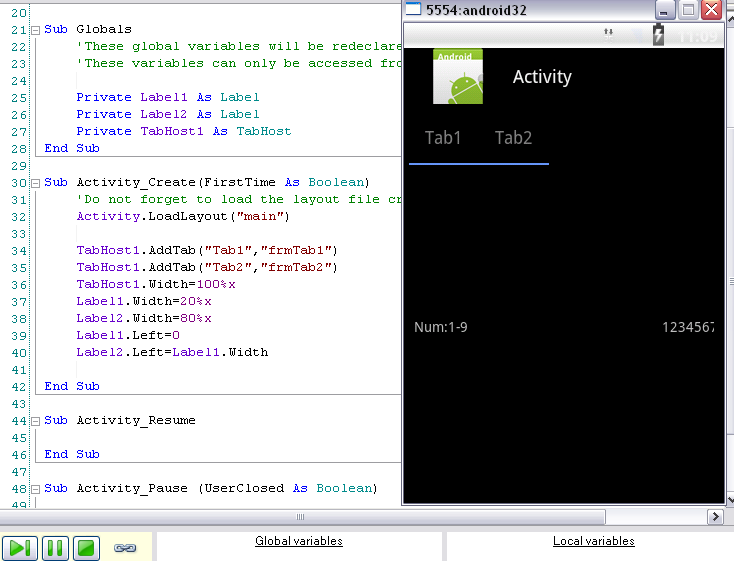The height and width of the screenshot is (561, 734).
Task: Collapse the Sub Activity_Create block
Action: click(x=36, y=183)
